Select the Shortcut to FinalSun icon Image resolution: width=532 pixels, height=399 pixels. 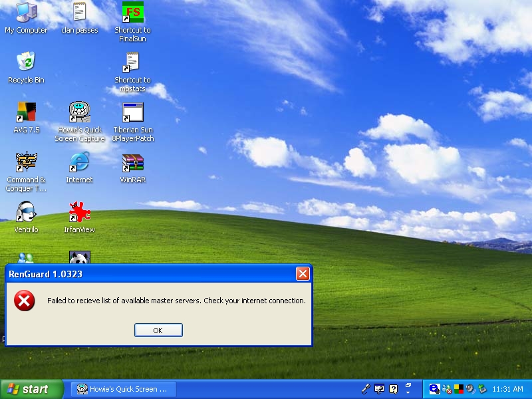tap(132, 13)
